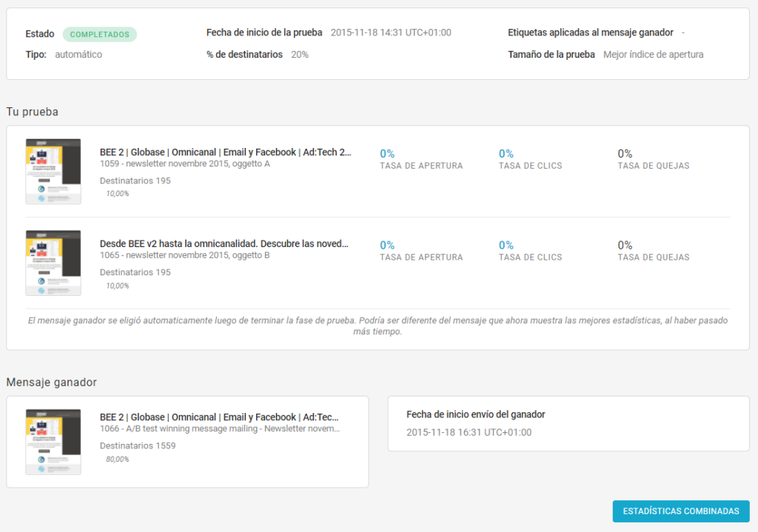Click the Tasa de Apertura 0% for oggetto A
This screenshot has height=532, width=758.
[x=387, y=154]
